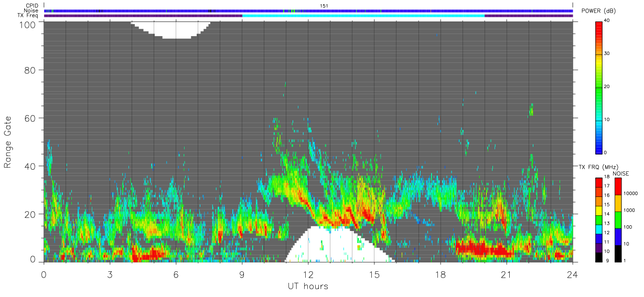
Task: Click the 0 tick on the UT hours axis
Action: click(x=44, y=274)
